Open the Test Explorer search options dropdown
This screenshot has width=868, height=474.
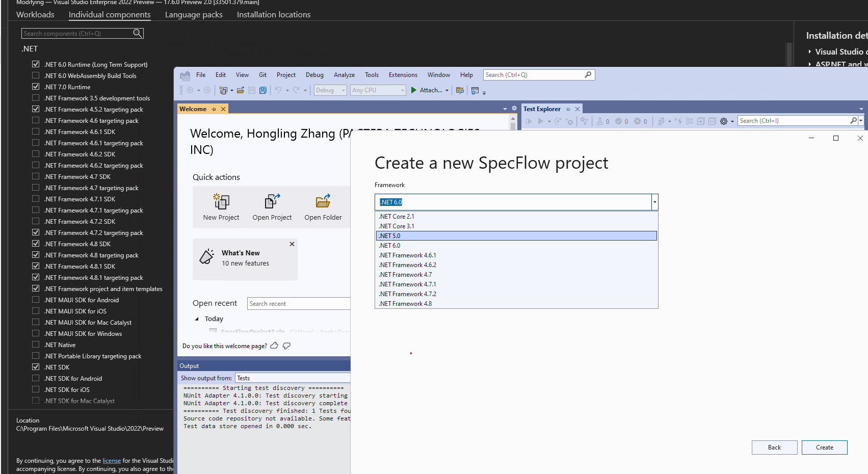coord(861,121)
